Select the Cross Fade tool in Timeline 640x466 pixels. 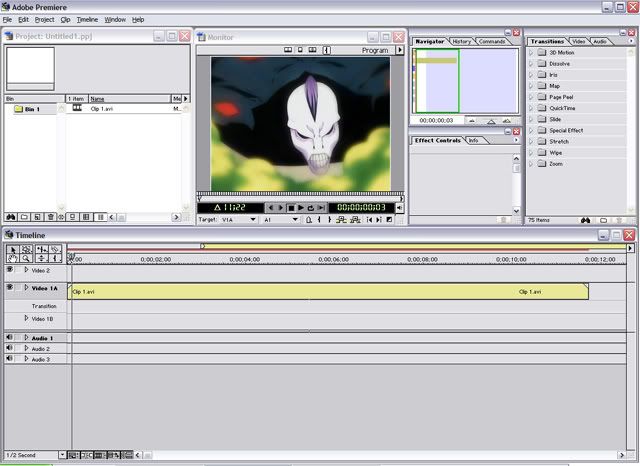41,258
